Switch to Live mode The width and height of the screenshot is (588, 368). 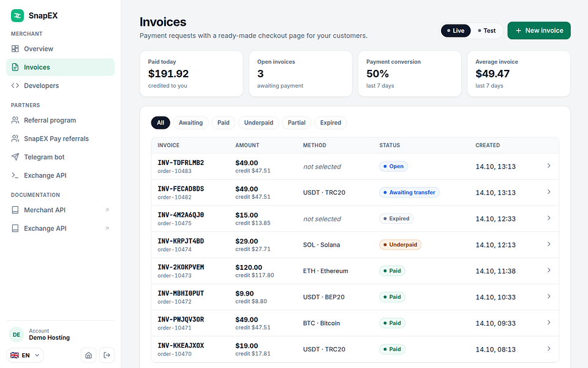456,31
